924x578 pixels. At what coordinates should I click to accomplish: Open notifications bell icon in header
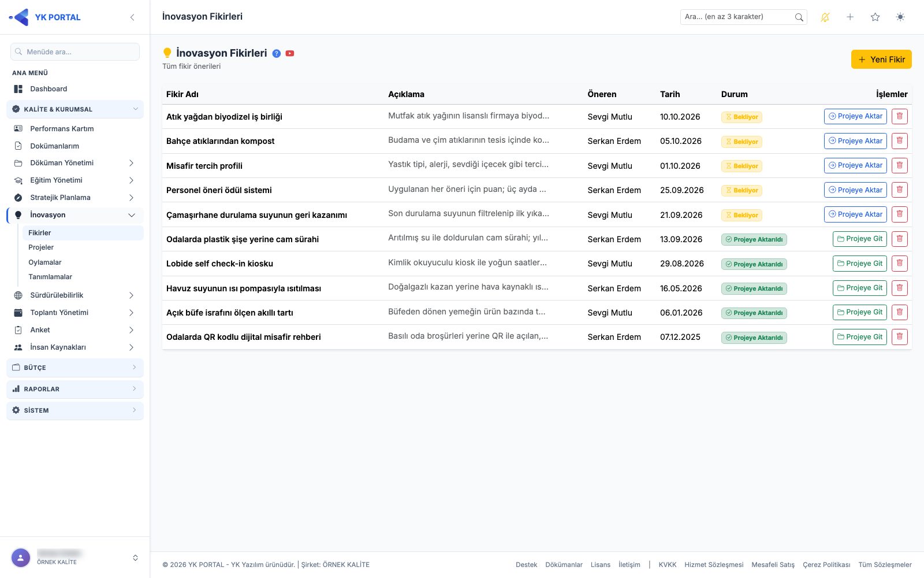point(825,17)
